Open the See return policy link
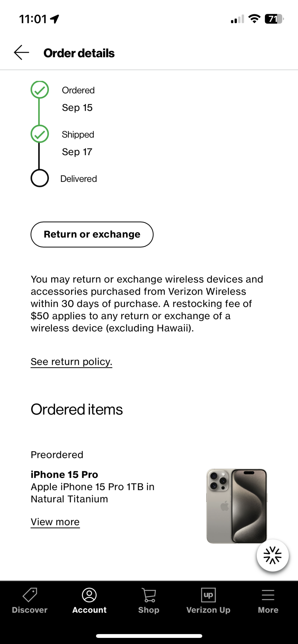This screenshot has width=298, height=644. pos(71,362)
